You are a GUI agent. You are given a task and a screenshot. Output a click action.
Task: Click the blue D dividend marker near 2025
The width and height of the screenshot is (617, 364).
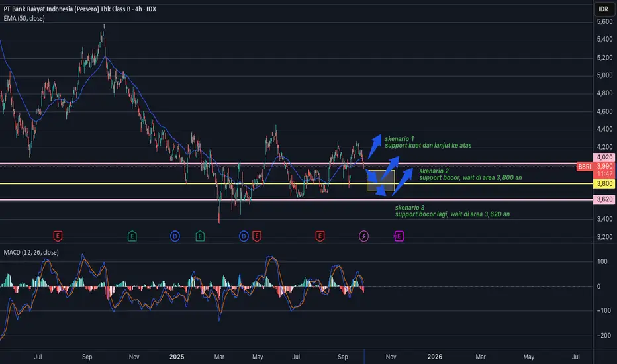[x=175, y=236]
